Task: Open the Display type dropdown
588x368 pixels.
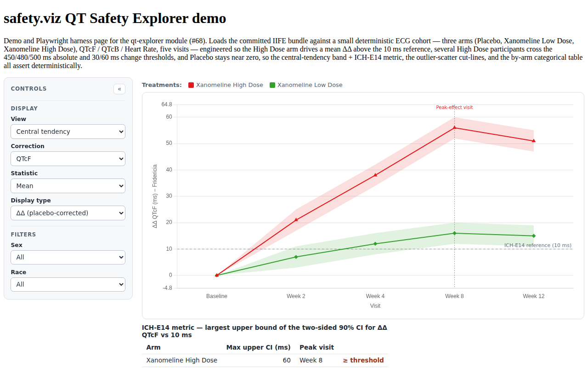Action: point(68,213)
